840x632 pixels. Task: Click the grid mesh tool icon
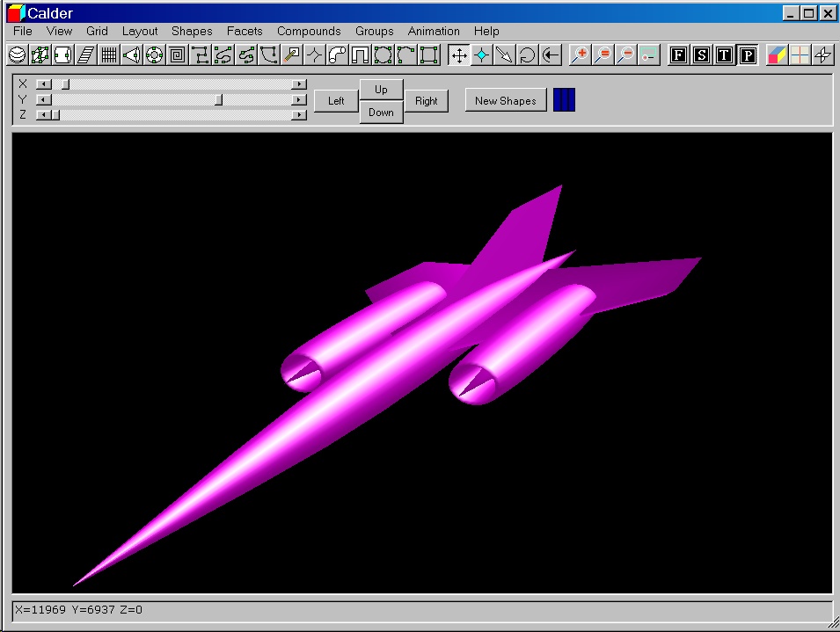click(108, 55)
